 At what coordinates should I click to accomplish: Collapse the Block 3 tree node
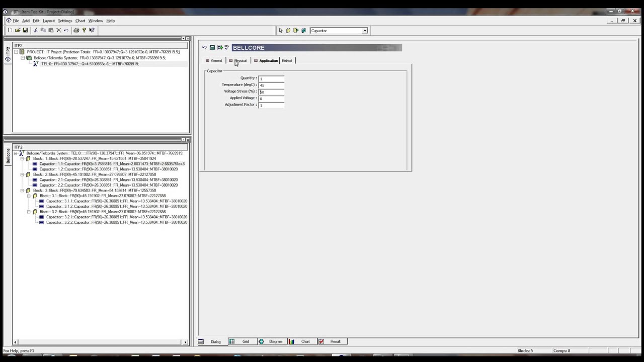point(22,191)
